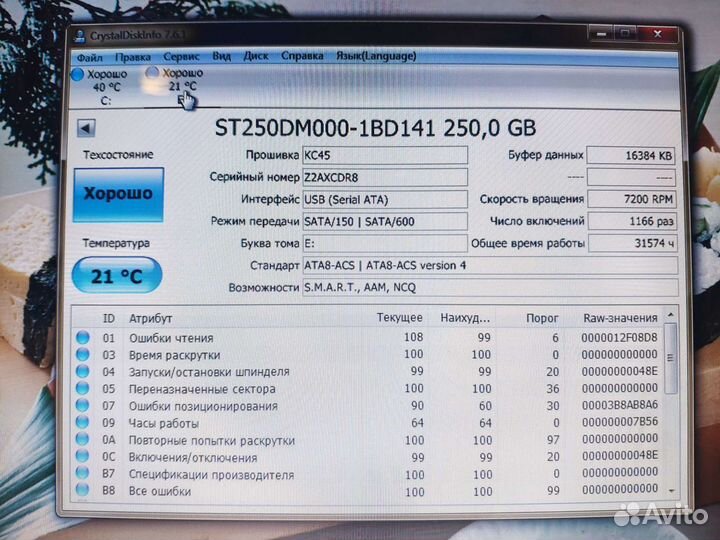Screen dimensions: 720x540
Task: Click status dot of attribute 03 Время раскрутки
Action: [x=83, y=354]
